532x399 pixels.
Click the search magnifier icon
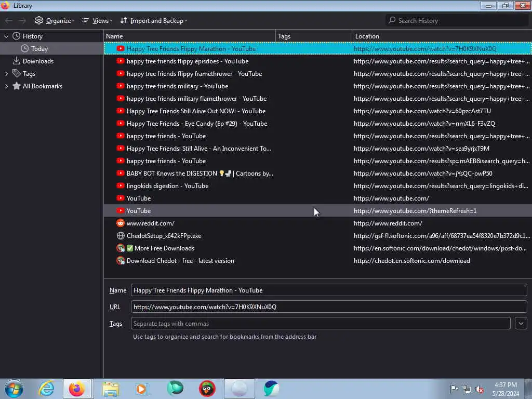[392, 20]
